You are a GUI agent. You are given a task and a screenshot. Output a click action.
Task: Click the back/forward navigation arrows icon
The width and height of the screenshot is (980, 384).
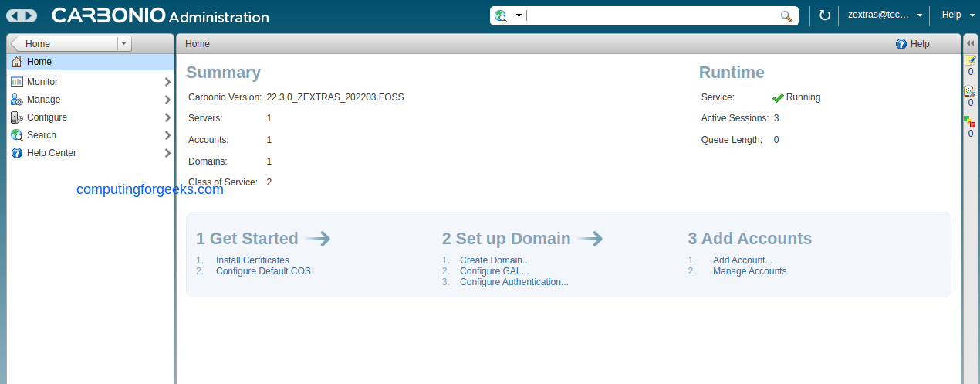pyautogui.click(x=21, y=15)
